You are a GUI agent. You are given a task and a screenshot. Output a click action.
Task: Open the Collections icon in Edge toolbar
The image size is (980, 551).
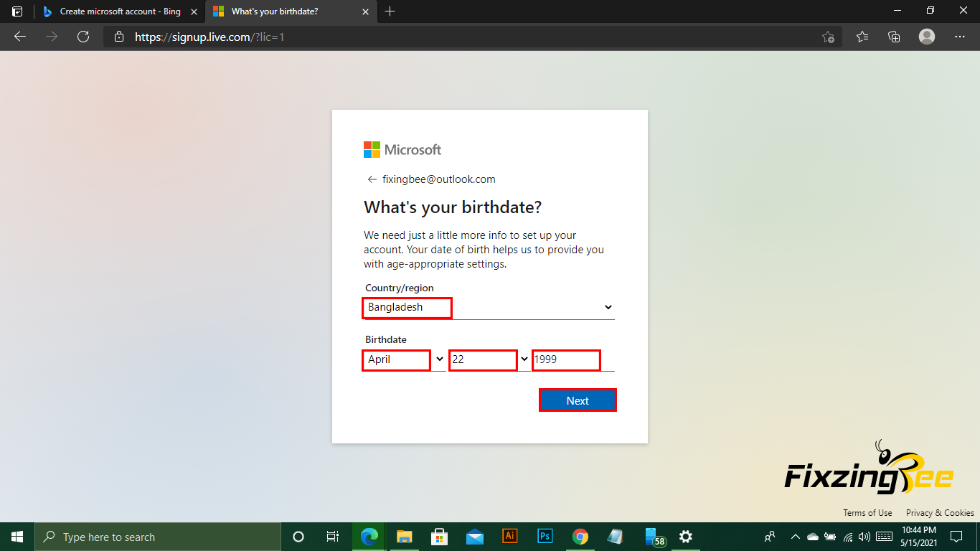pyautogui.click(x=894, y=37)
